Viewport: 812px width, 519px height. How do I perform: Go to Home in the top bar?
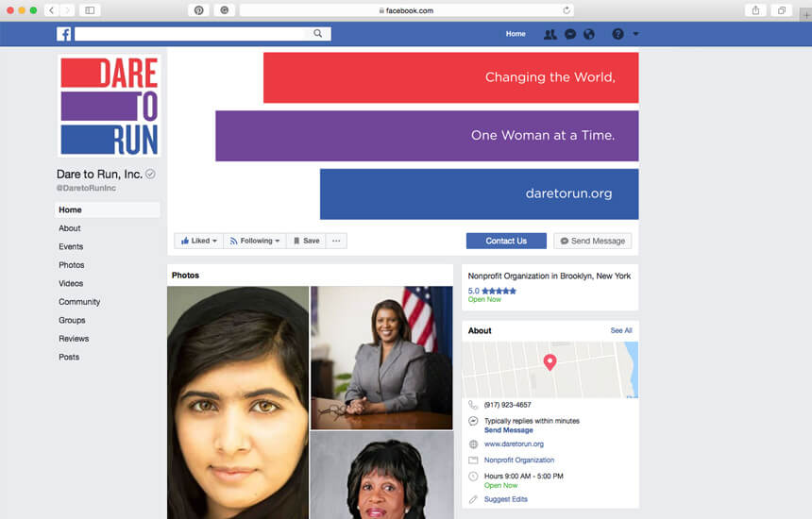[516, 34]
